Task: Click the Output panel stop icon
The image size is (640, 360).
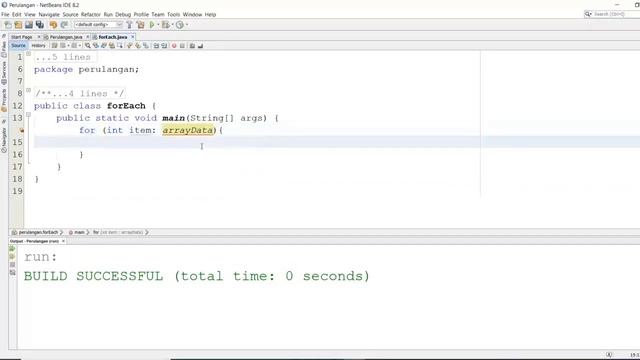Action: pyautogui.click(x=12, y=264)
